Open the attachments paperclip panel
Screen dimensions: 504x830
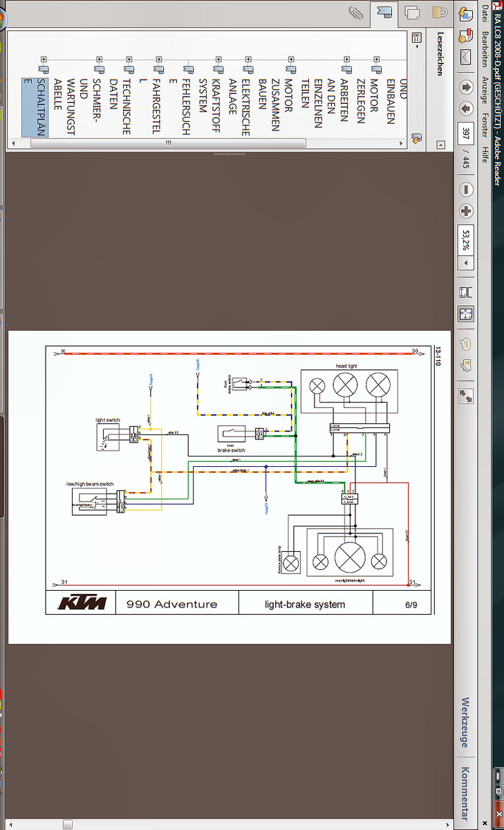tap(357, 12)
